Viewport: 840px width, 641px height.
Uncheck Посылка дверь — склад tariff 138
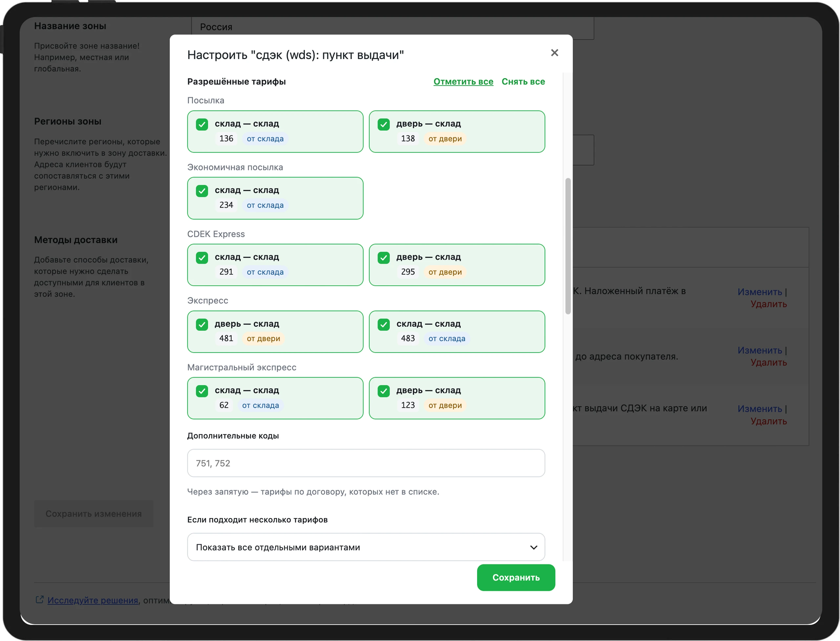coord(384,124)
